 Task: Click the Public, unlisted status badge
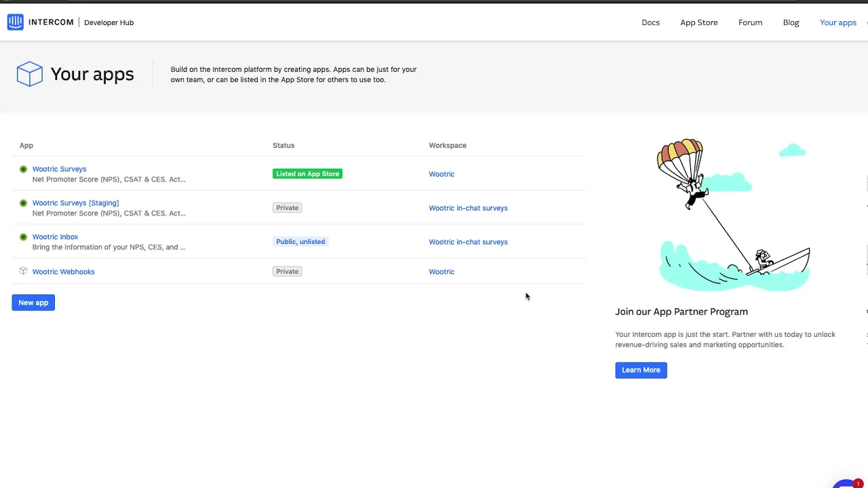(300, 241)
